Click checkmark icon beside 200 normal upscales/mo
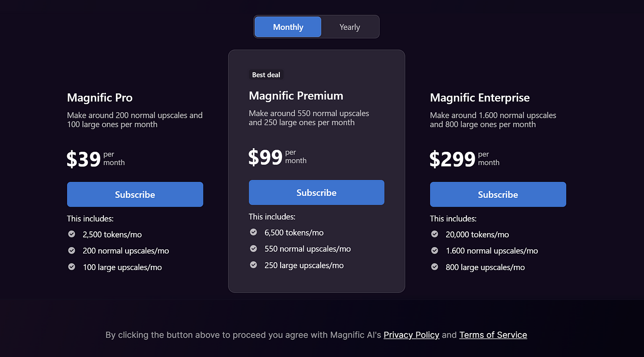This screenshot has height=357, width=644. (71, 251)
